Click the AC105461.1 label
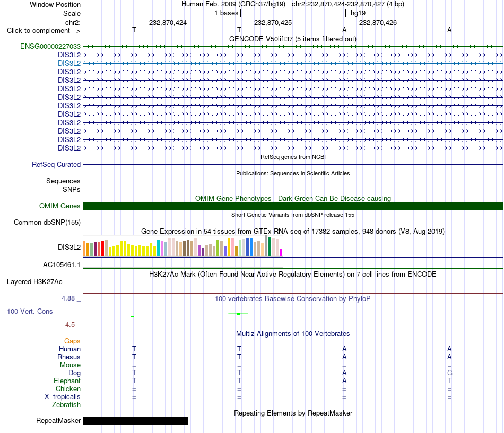Screen dimensions: 504x433 (62, 264)
